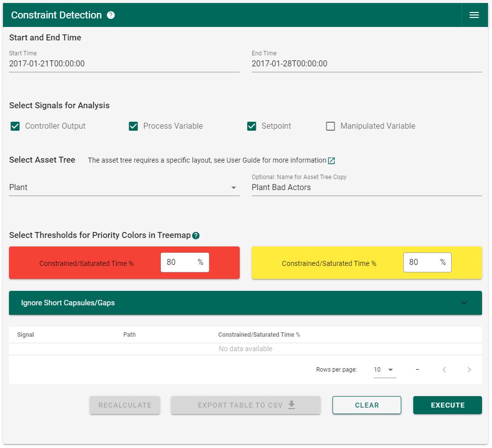
Task: Open the hamburger menu in header
Action: point(474,15)
